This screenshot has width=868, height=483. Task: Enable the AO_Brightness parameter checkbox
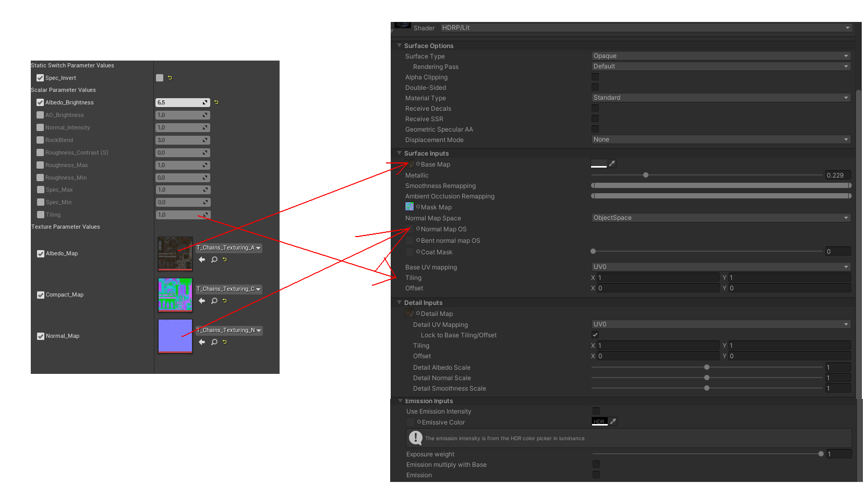(x=40, y=115)
